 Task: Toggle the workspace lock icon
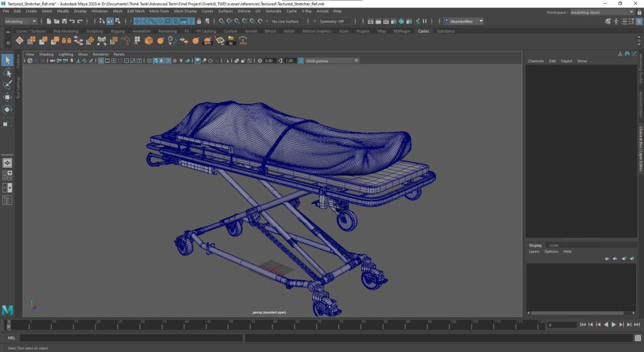pyautogui.click(x=639, y=11)
